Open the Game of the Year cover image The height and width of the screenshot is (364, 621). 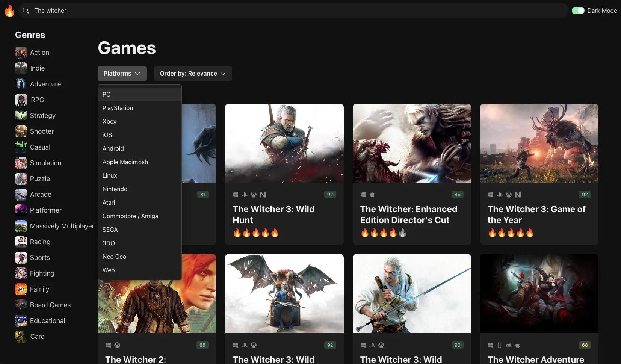tap(539, 143)
